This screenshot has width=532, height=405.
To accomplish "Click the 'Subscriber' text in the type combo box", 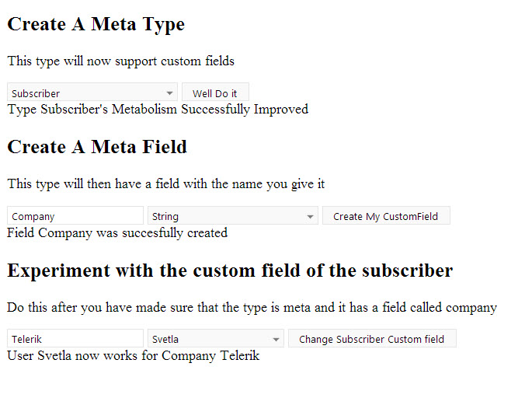I will click(37, 93).
